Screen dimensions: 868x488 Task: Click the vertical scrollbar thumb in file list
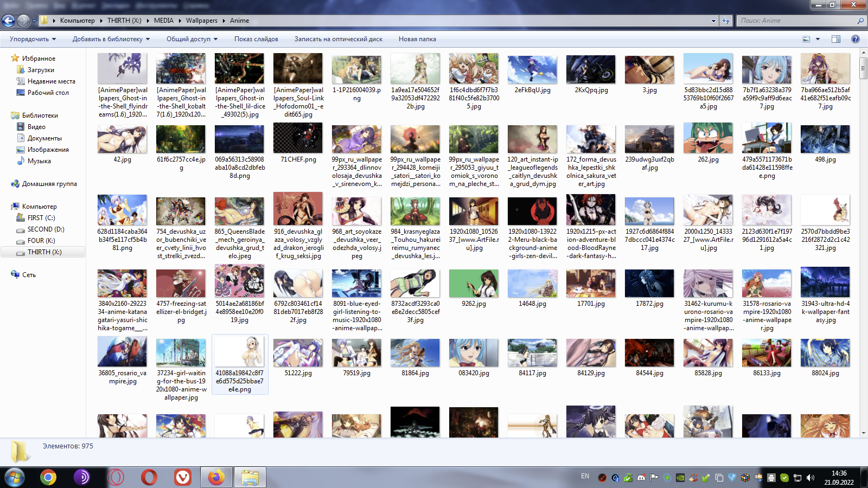863,68
